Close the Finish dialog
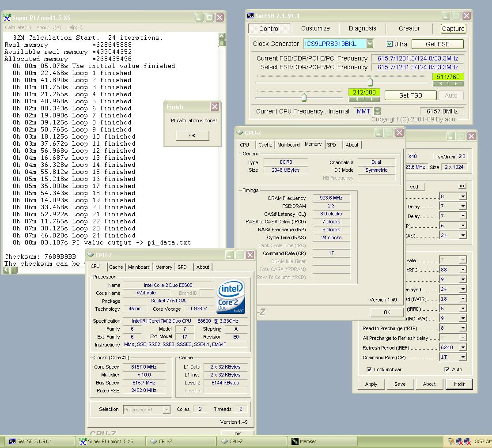Screen dimensions: 492x448 click(215, 106)
